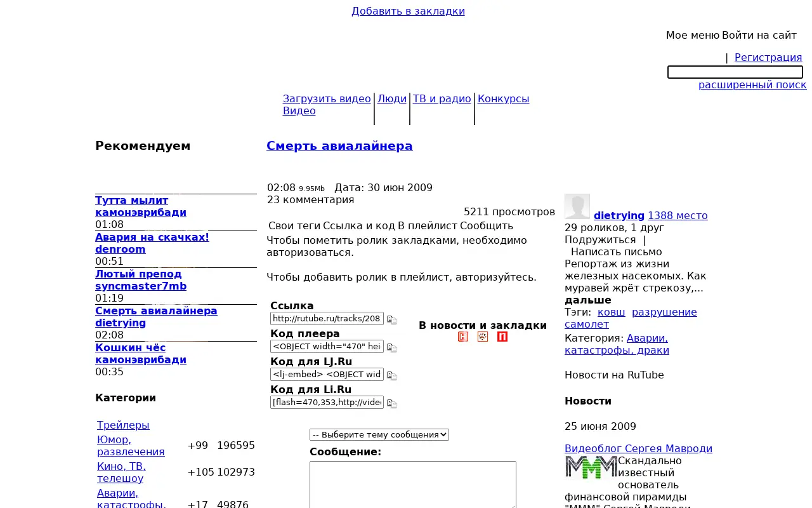The image size is (812, 508).
Task: Open the 'Выберите тему сообщения' dropdown
Action: [379, 435]
